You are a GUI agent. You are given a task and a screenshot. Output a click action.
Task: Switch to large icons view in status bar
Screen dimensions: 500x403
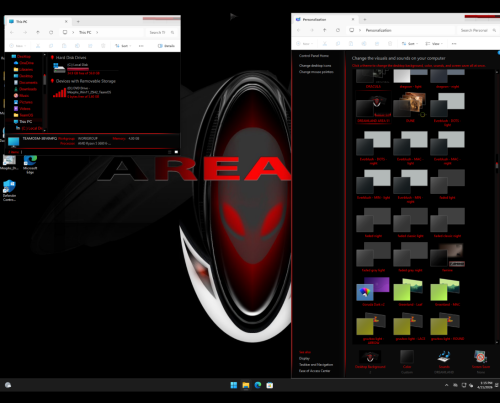(176, 152)
